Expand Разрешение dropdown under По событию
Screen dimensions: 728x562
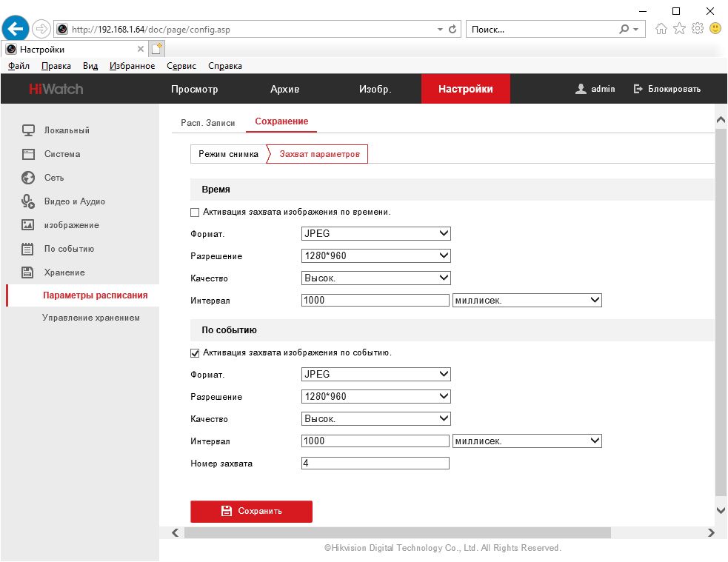point(375,396)
